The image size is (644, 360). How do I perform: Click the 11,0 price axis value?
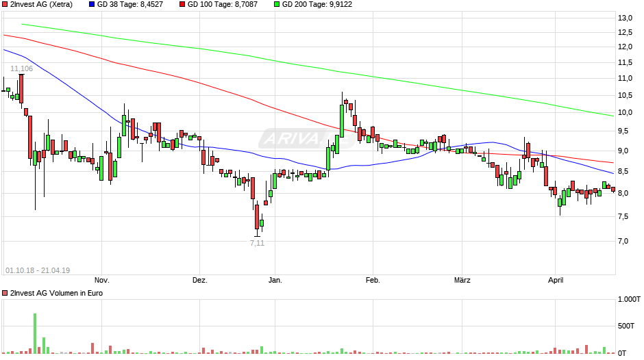pyautogui.click(x=625, y=79)
